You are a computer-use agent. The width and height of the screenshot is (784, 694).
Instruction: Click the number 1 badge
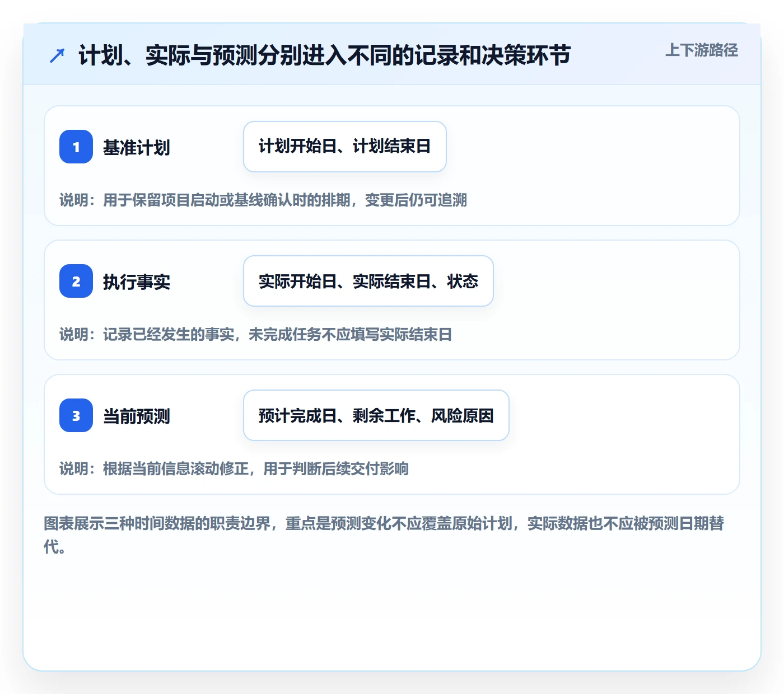76,147
